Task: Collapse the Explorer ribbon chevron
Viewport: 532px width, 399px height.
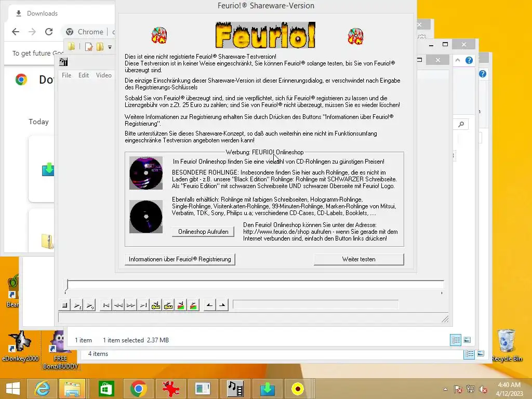Action: click(x=458, y=60)
